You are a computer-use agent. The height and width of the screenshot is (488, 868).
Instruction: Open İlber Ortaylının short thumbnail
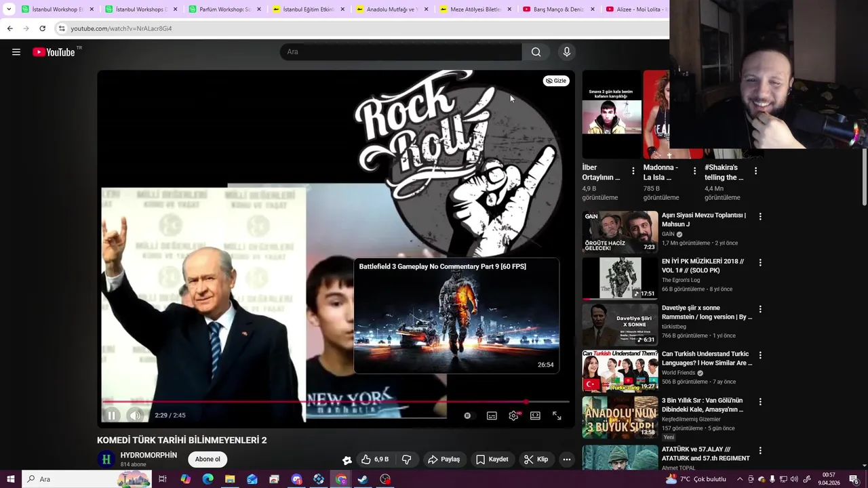point(612,115)
